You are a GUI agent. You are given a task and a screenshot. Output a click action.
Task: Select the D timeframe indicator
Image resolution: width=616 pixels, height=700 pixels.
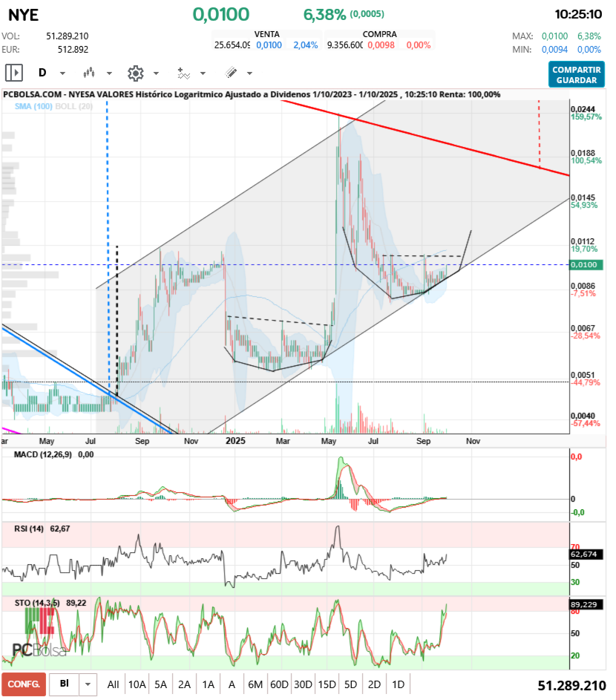pos(42,73)
